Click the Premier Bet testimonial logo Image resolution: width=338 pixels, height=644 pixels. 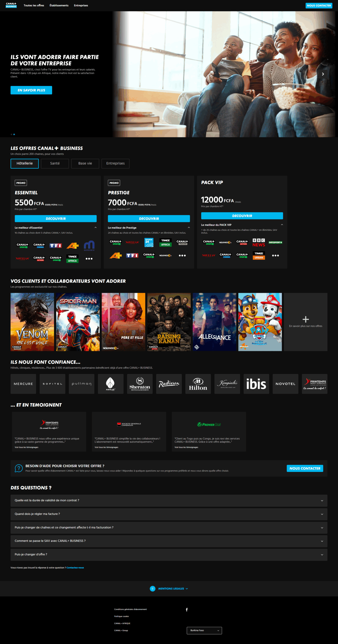pyautogui.click(x=209, y=425)
